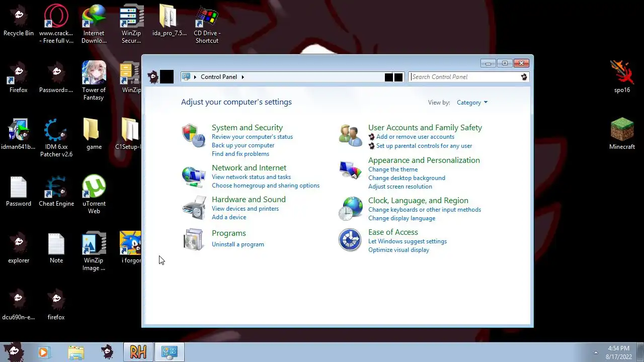Viewport: 644px width, 362px height.
Task: Click Back up your computer
Action: click(x=243, y=145)
